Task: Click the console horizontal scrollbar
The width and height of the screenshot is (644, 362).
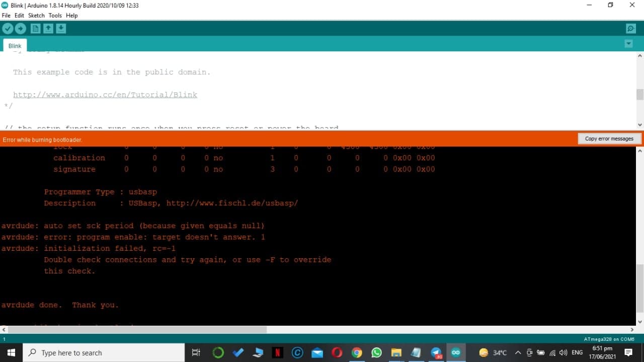Action: coord(136,329)
